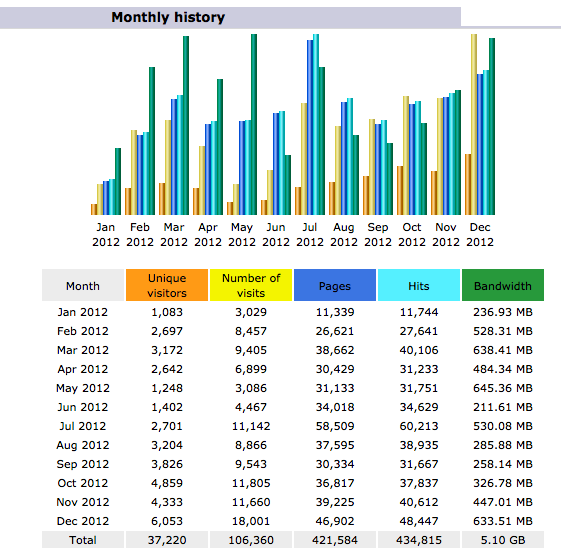Click Jan 2012 label under chart
The width and height of the screenshot is (561, 559).
click(106, 235)
